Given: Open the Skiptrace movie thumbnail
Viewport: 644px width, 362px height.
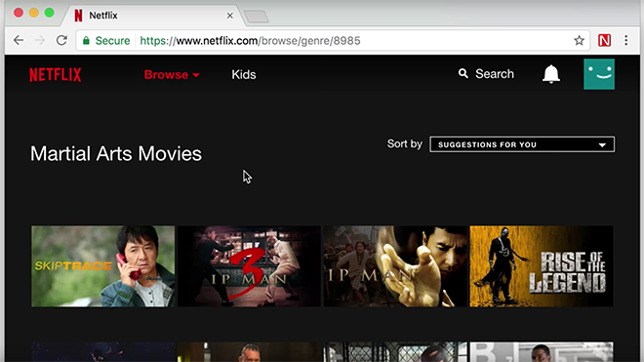Looking at the screenshot, I should coord(102,265).
